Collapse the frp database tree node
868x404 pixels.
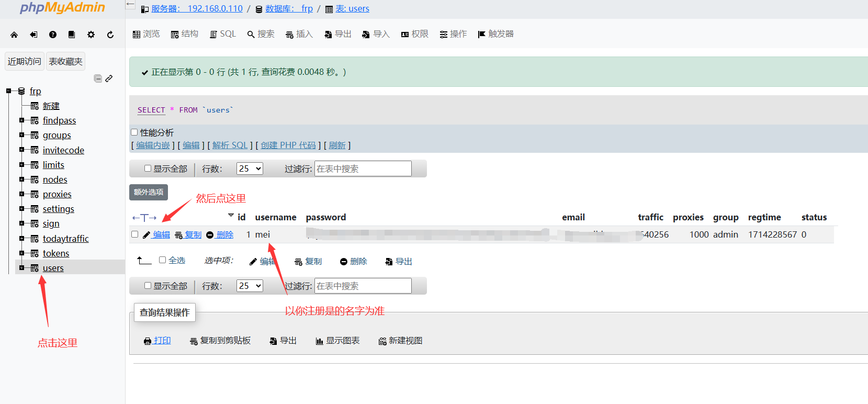[9, 91]
